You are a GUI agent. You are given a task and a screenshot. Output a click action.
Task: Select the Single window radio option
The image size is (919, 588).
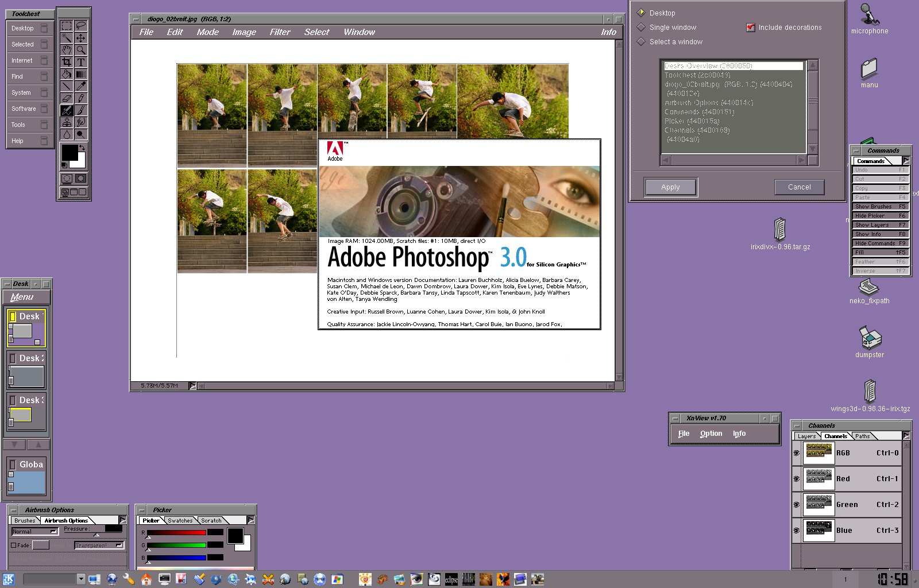click(x=641, y=28)
